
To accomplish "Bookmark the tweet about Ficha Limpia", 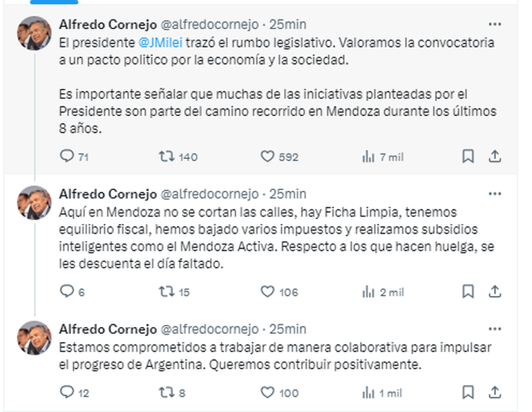I will click(x=468, y=292).
